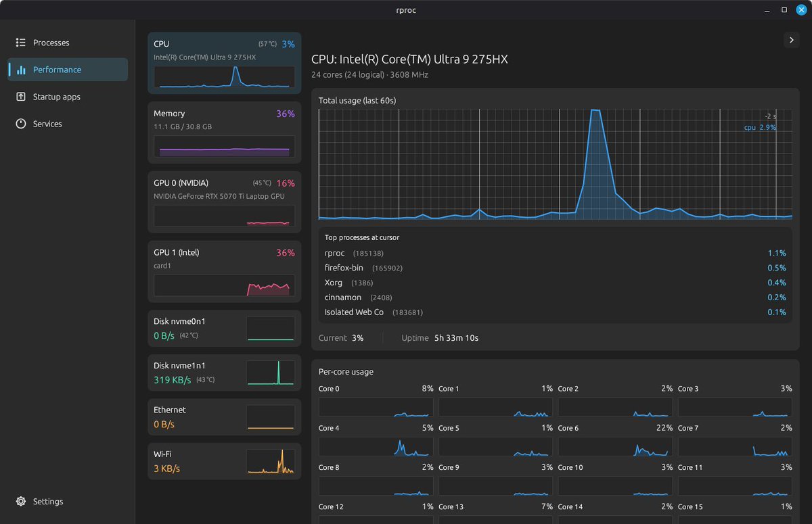Image resolution: width=812 pixels, height=524 pixels.
Task: Click the Startup apps icon
Action: click(x=21, y=97)
